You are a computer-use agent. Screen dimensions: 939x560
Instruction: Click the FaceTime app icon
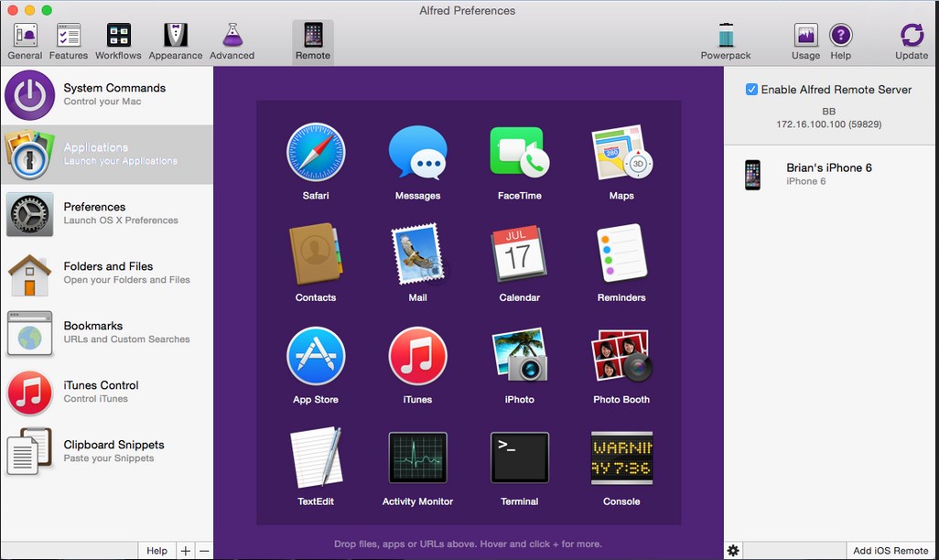tap(519, 153)
